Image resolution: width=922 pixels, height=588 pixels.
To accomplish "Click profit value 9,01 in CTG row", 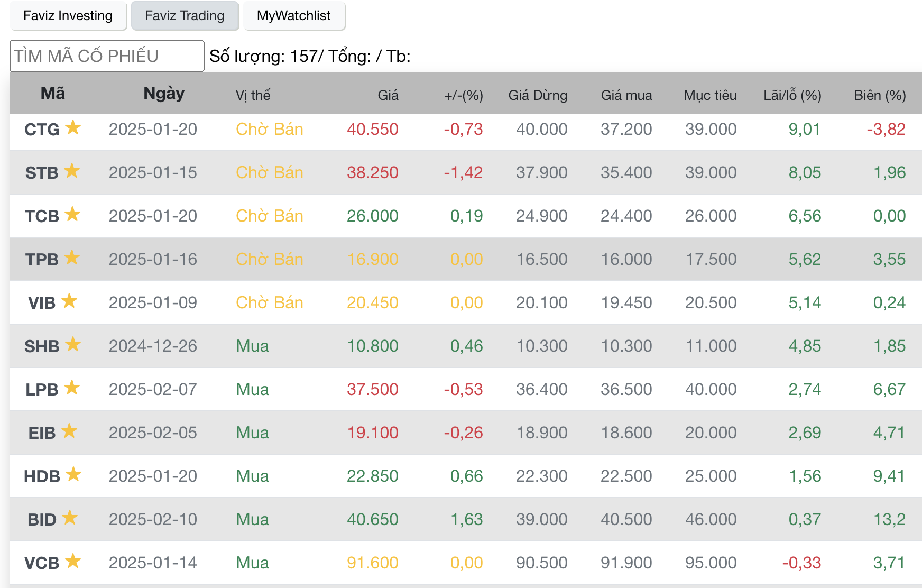I will click(805, 130).
